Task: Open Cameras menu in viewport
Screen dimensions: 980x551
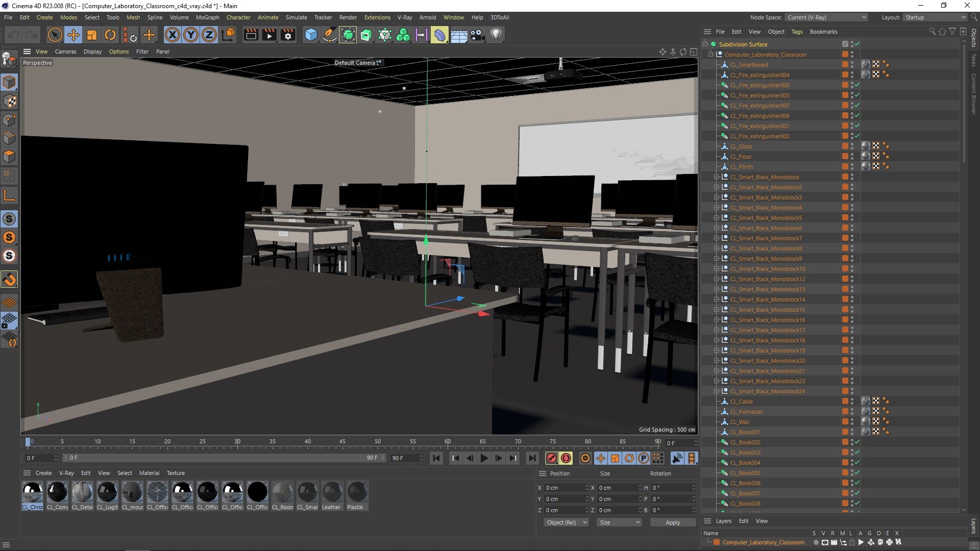Action: (x=65, y=52)
